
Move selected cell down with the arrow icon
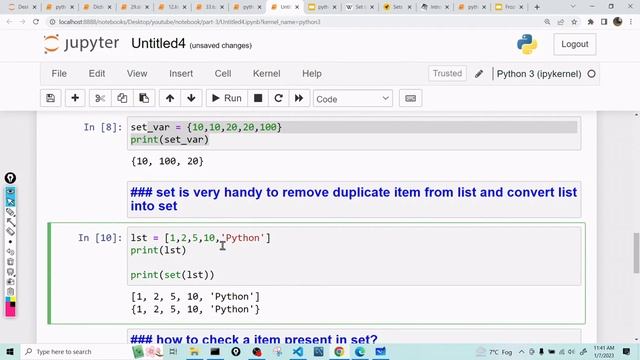click(x=191, y=98)
